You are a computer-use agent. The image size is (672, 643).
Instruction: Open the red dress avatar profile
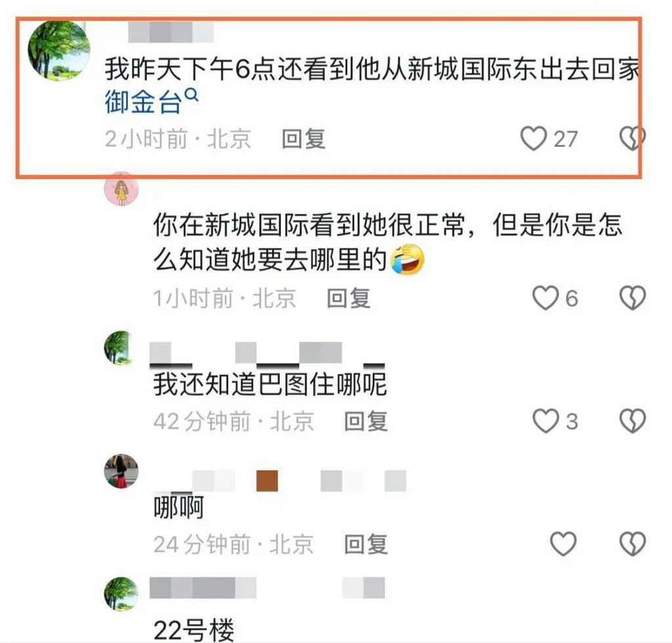pyautogui.click(x=121, y=471)
